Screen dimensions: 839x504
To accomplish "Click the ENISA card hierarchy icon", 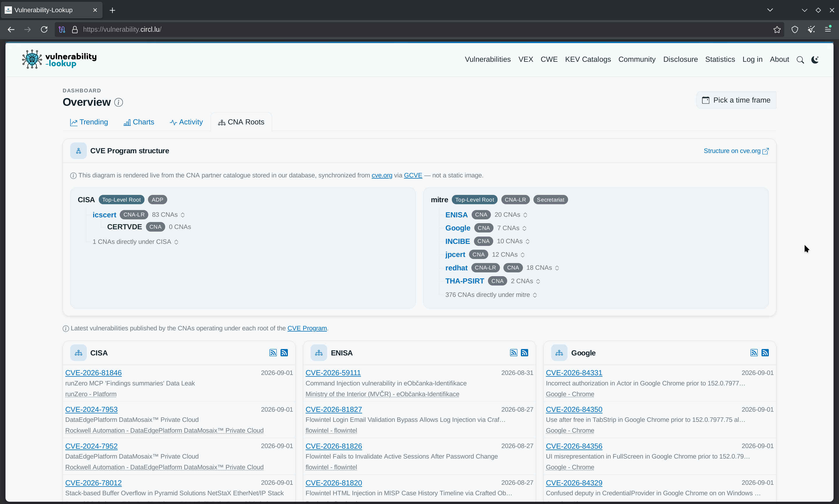I will coord(319,353).
